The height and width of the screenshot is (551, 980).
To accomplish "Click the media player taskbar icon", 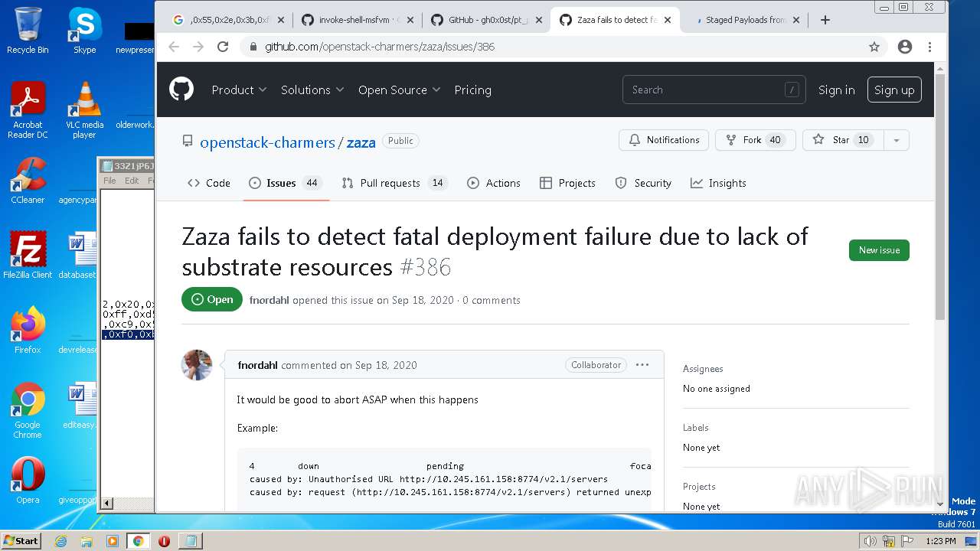I will point(113,541).
